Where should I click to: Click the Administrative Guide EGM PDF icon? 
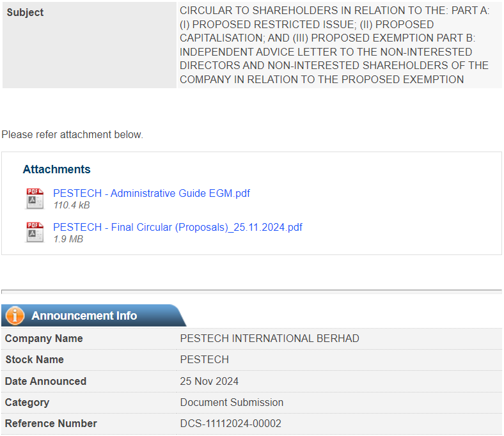point(35,199)
